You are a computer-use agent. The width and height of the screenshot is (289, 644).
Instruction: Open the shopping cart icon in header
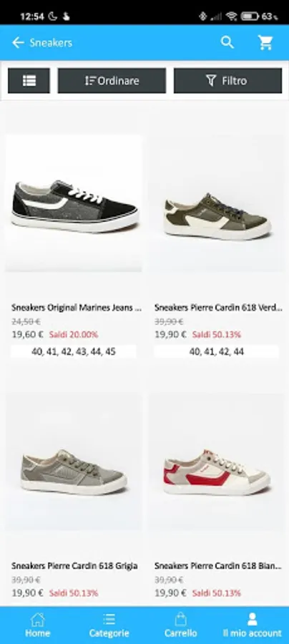(x=265, y=42)
